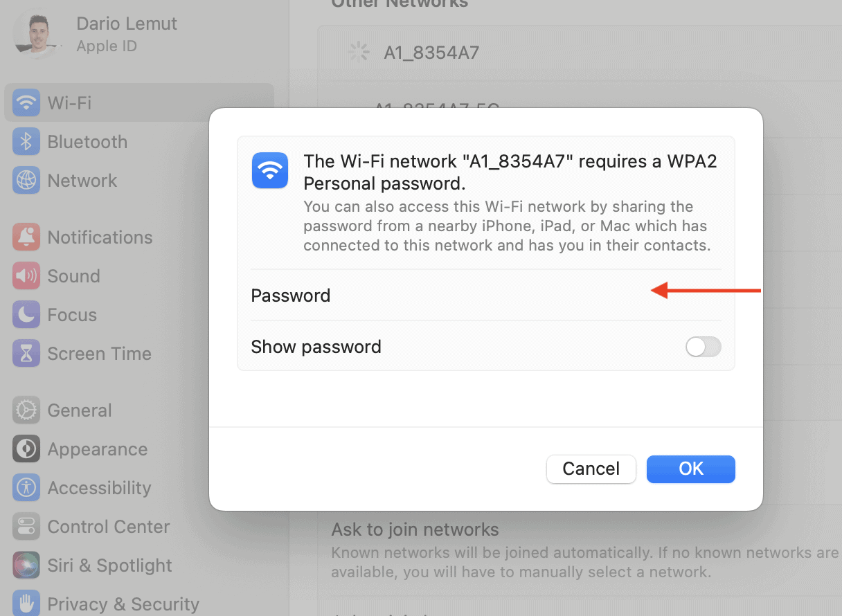Click the blue Wi-Fi icon in the dialog
Image resolution: width=842 pixels, height=616 pixels.
click(x=270, y=170)
